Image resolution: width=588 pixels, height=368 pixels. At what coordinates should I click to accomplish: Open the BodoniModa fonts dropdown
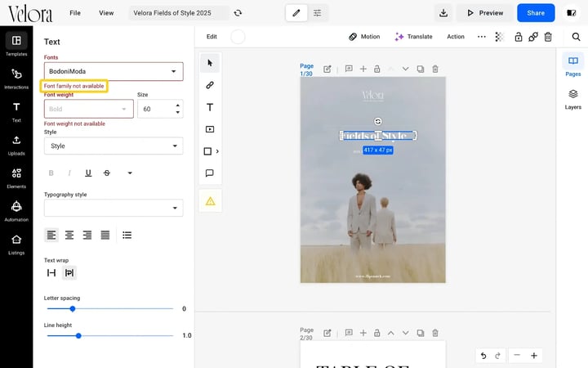pyautogui.click(x=114, y=71)
